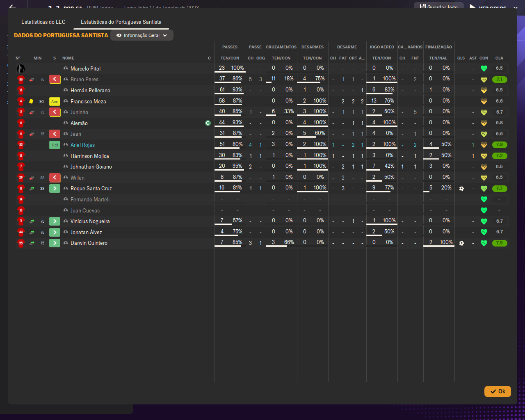Viewport: 525px width, 420px height.
Task: Click the condition heart icon for Hernán Pellerano
Action: 484,90
